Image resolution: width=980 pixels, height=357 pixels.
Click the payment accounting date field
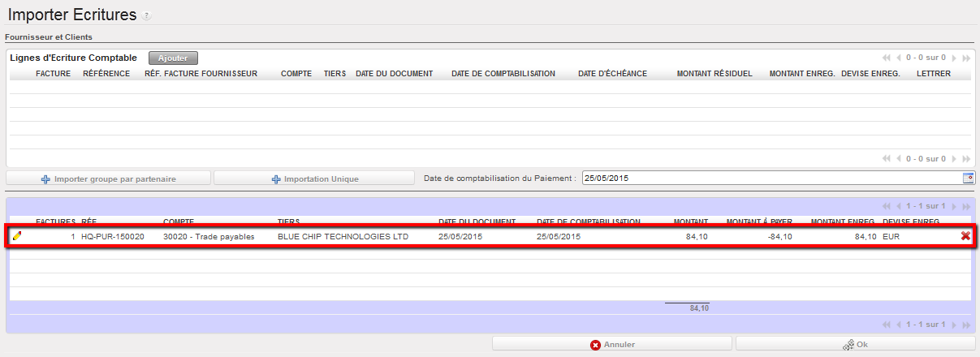point(770,178)
